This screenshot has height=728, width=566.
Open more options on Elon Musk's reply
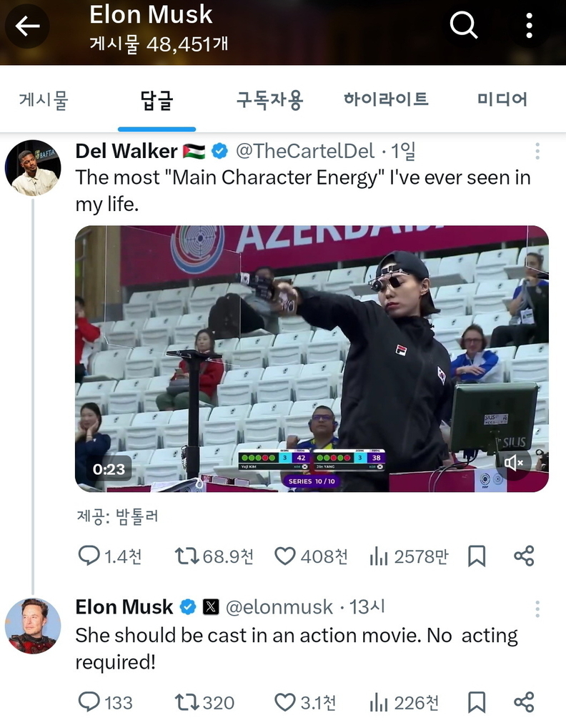point(537,608)
